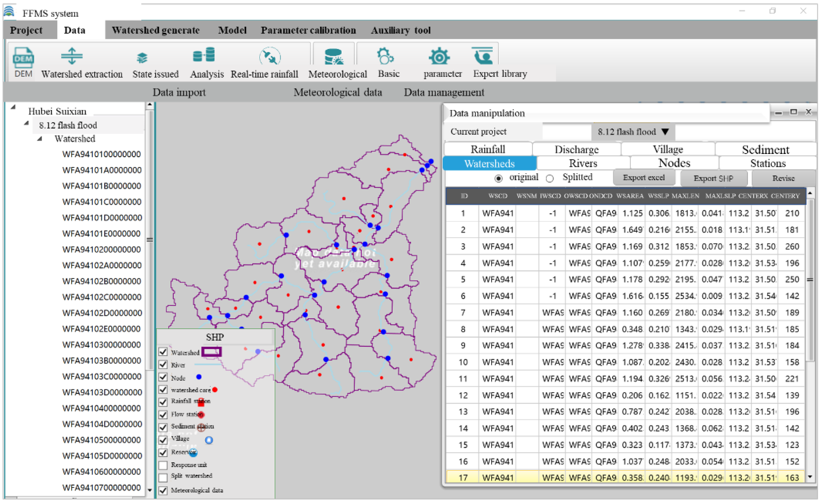Click the Basic settings icon
This screenshot has height=504, width=822.
[385, 56]
